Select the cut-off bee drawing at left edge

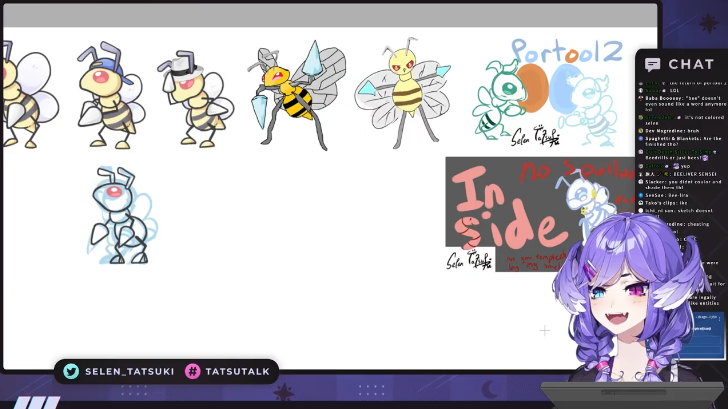click(x=29, y=94)
